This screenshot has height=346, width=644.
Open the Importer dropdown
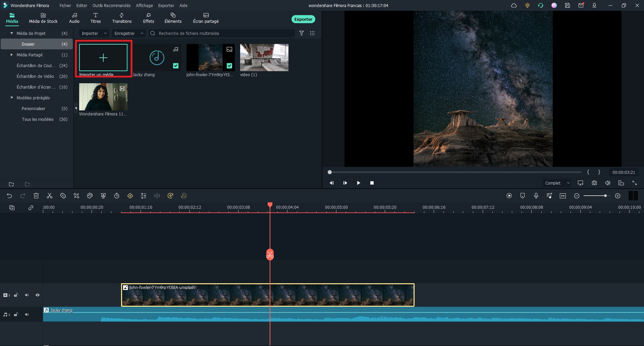[x=94, y=33]
